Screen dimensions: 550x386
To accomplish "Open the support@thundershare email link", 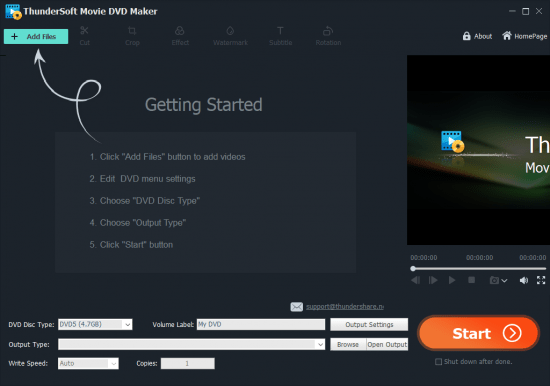I will tap(345, 307).
